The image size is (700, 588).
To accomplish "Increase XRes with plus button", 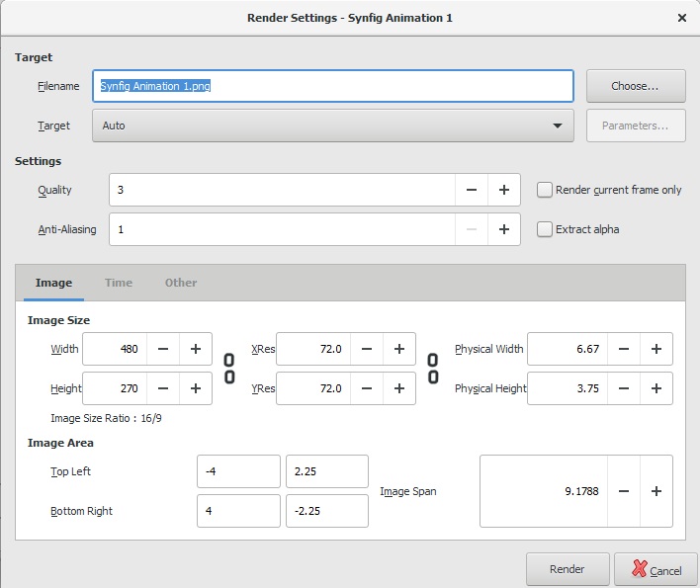I will (x=398, y=349).
